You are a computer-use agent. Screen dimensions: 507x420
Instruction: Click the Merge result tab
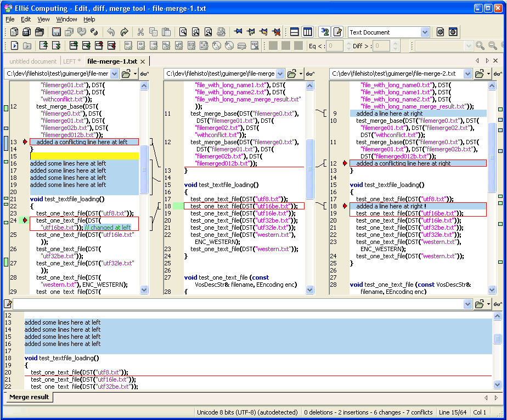(x=29, y=397)
